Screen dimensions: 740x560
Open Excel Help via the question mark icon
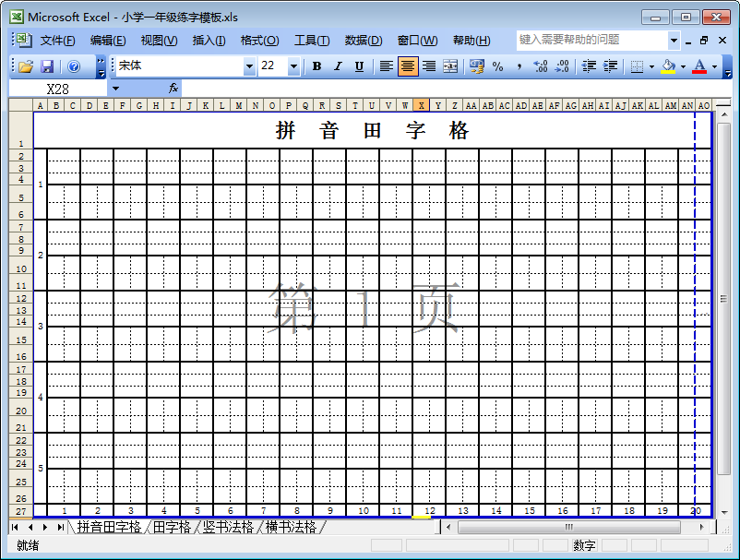(74, 66)
